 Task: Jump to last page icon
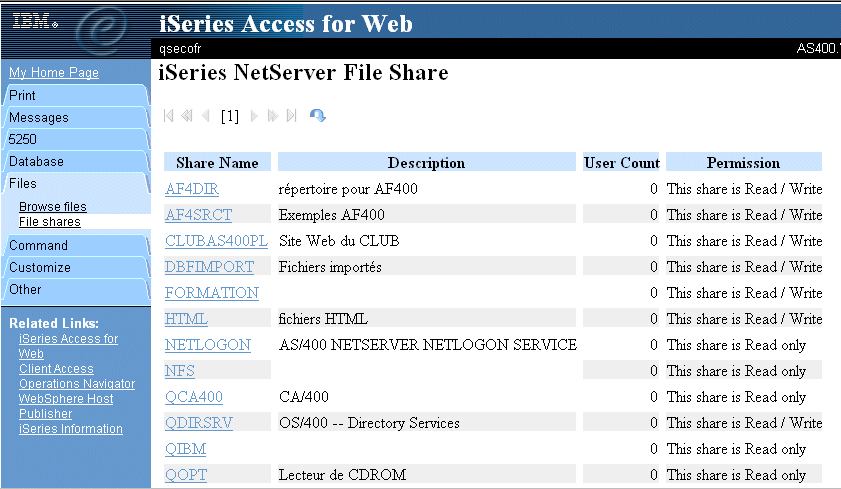(292, 116)
